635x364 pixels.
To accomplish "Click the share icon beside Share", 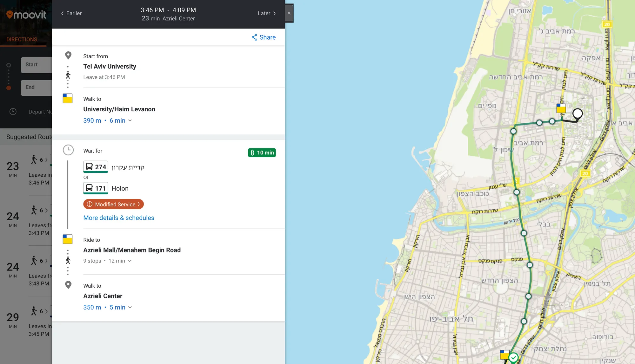I will [x=254, y=37].
